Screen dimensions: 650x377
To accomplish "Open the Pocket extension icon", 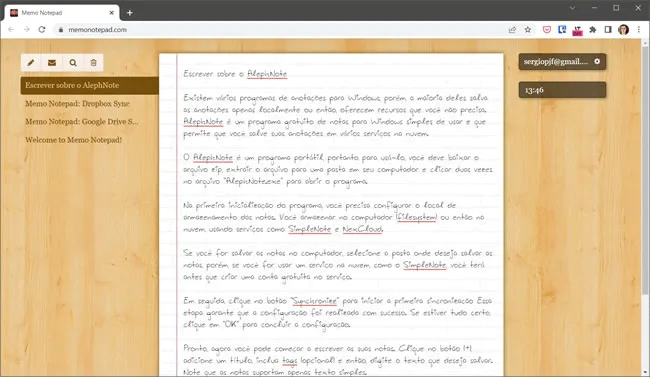I will (547, 29).
